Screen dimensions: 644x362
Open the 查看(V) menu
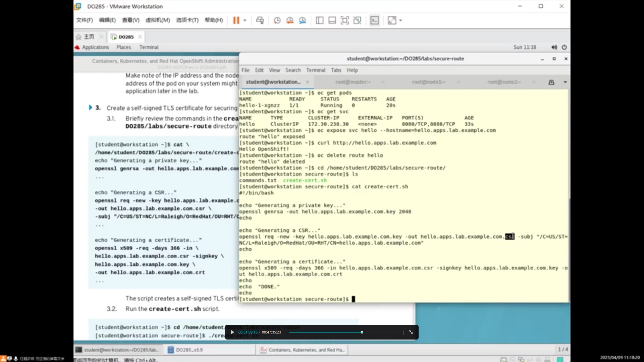[130, 20]
